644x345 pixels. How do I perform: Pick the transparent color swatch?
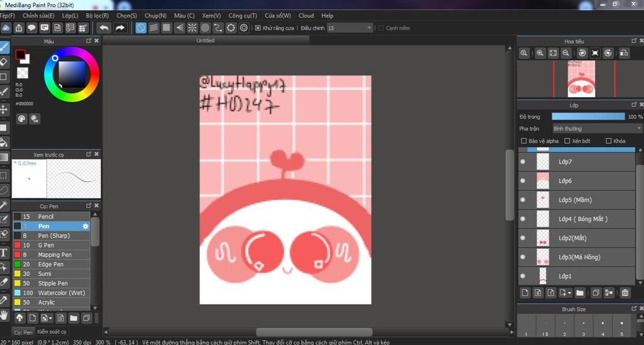pyautogui.click(x=23, y=73)
